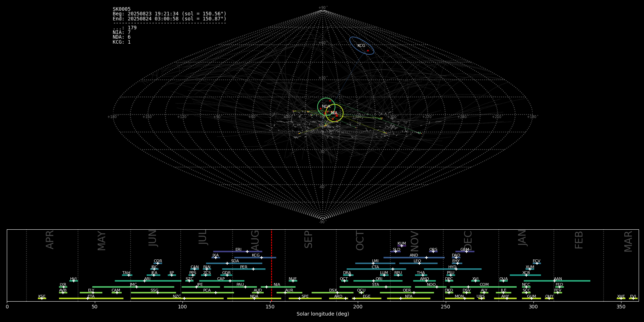Click the AND shower bar label
Screen dimensions: 644x322
point(414,255)
